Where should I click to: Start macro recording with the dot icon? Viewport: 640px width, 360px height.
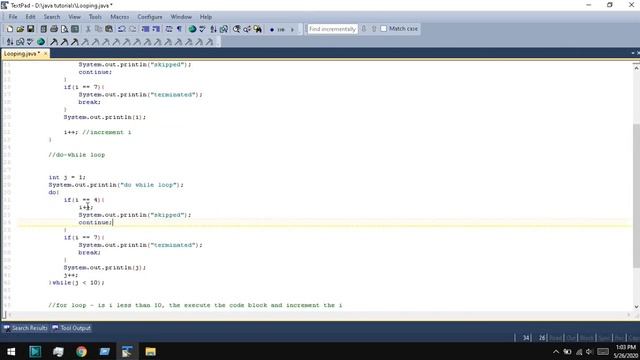pyautogui.click(x=272, y=29)
